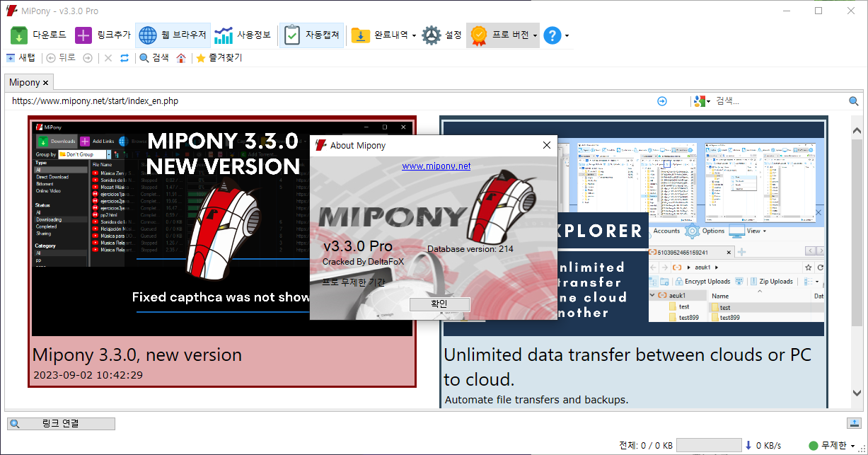Go to the browser home page icon
The width and height of the screenshot is (868, 455).
pyautogui.click(x=181, y=58)
